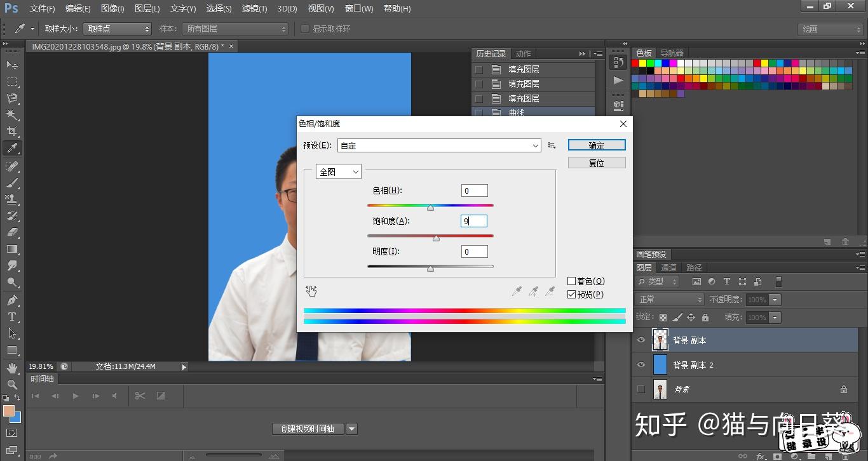Click the play button in timeline
The image size is (868, 461).
76,396
